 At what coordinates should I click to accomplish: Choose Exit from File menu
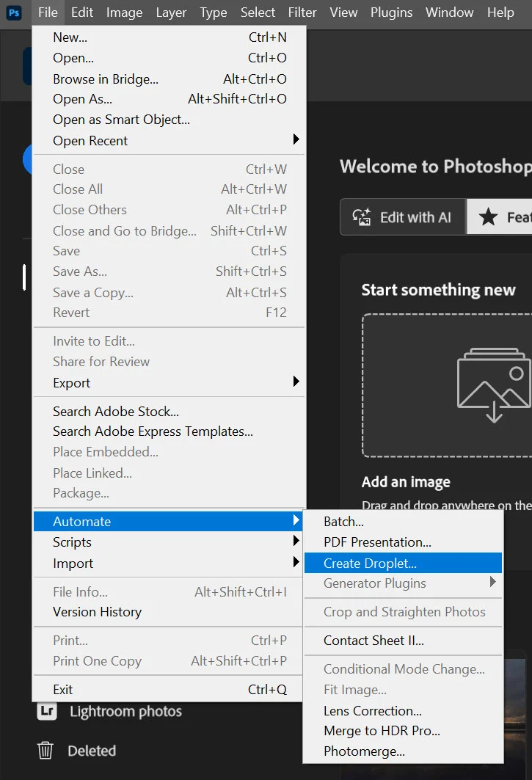click(168, 690)
